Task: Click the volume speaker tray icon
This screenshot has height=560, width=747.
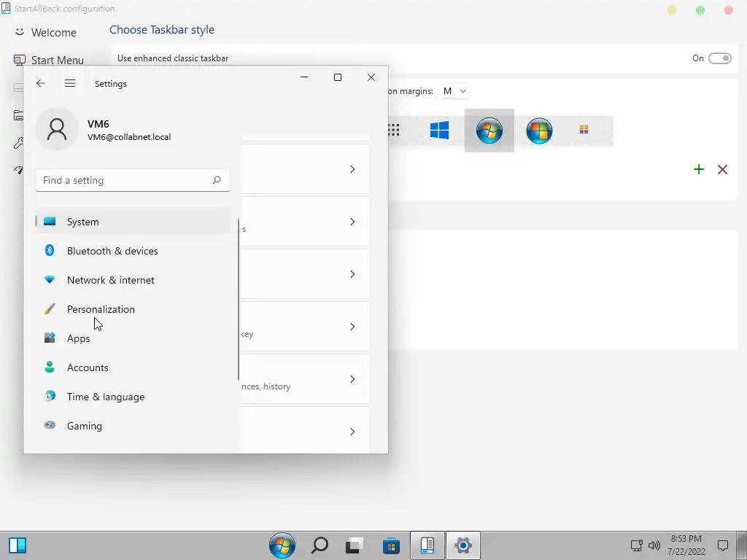Action: (654, 545)
